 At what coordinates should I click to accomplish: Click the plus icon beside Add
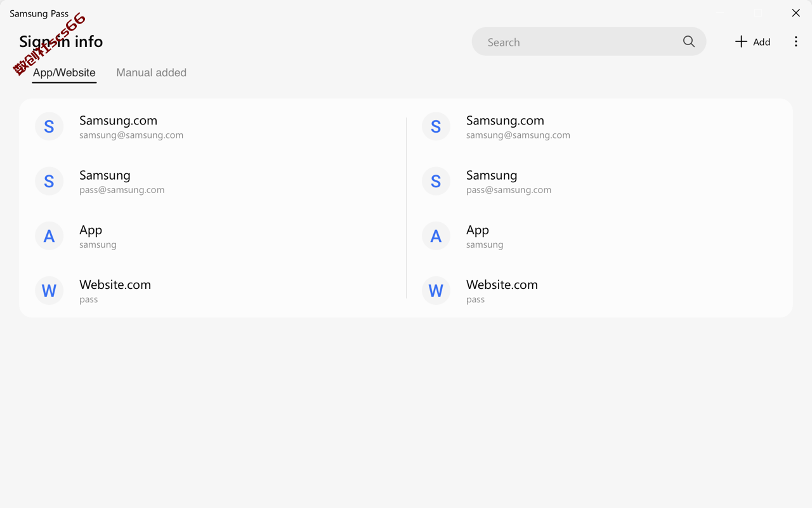click(x=741, y=41)
